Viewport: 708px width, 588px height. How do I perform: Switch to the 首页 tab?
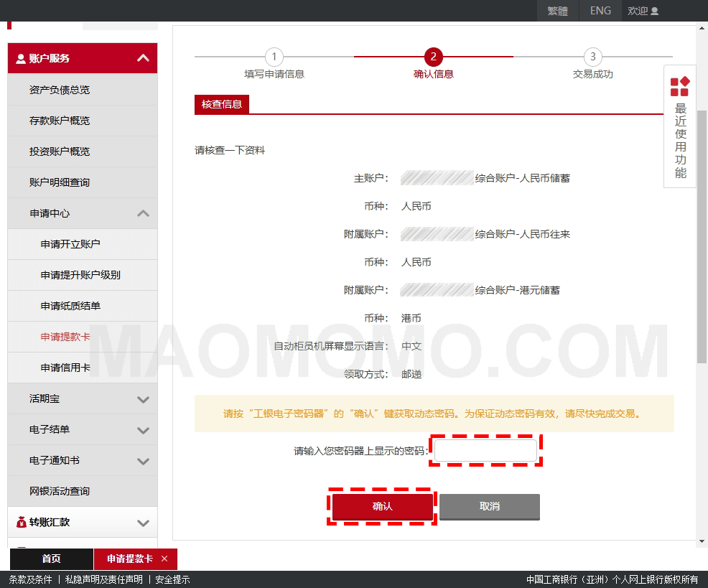click(x=51, y=559)
